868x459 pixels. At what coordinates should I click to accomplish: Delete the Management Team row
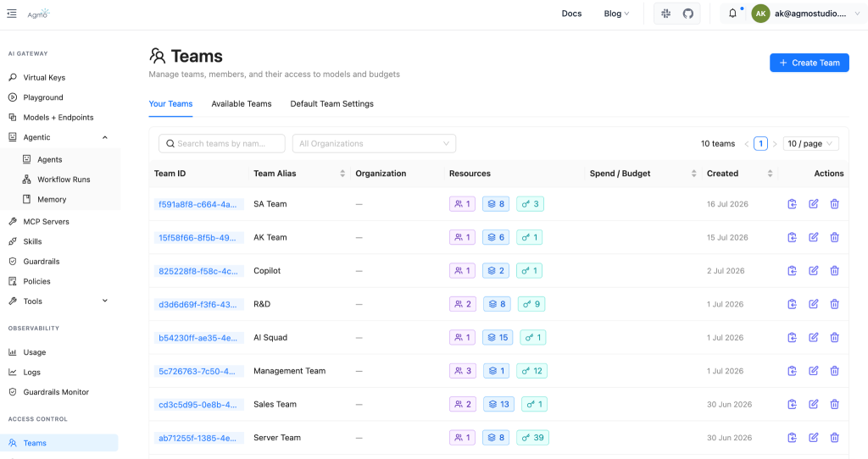click(834, 371)
